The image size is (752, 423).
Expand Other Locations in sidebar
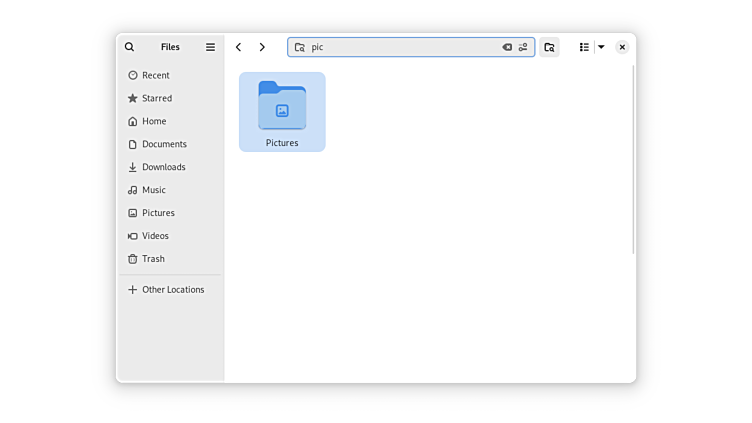(172, 290)
